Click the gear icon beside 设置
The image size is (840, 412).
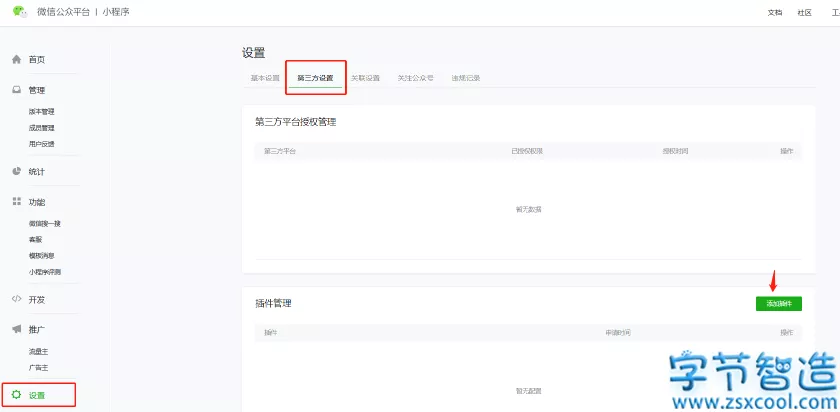pyautogui.click(x=17, y=395)
